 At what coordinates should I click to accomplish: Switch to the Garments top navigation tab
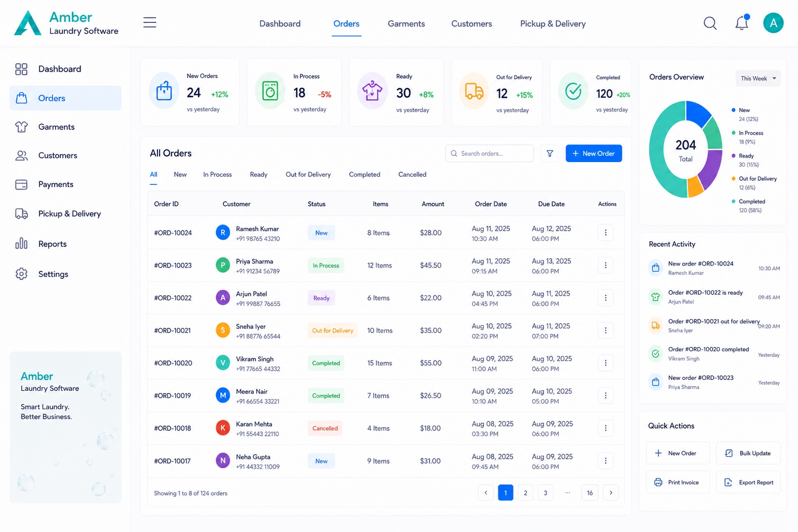pos(406,24)
